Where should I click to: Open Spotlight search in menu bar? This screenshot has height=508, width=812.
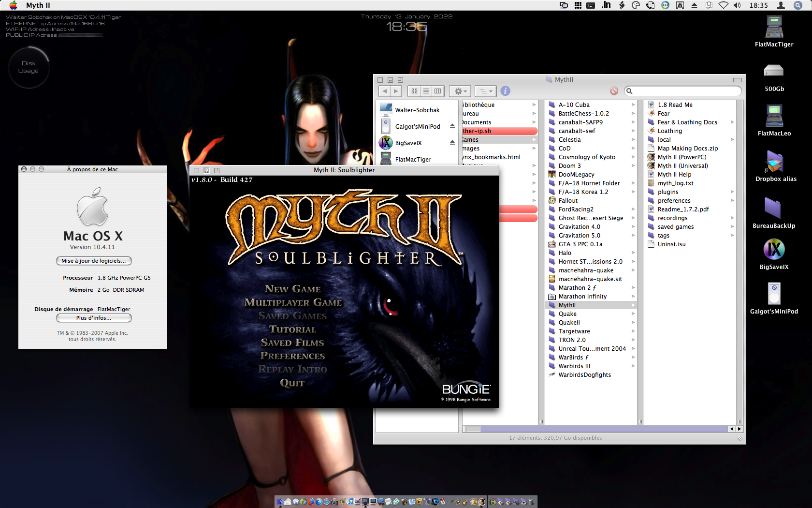(798, 5)
